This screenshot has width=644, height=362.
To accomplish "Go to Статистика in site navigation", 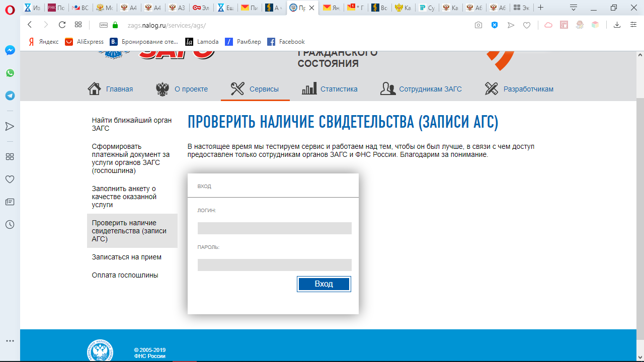I will [x=330, y=89].
